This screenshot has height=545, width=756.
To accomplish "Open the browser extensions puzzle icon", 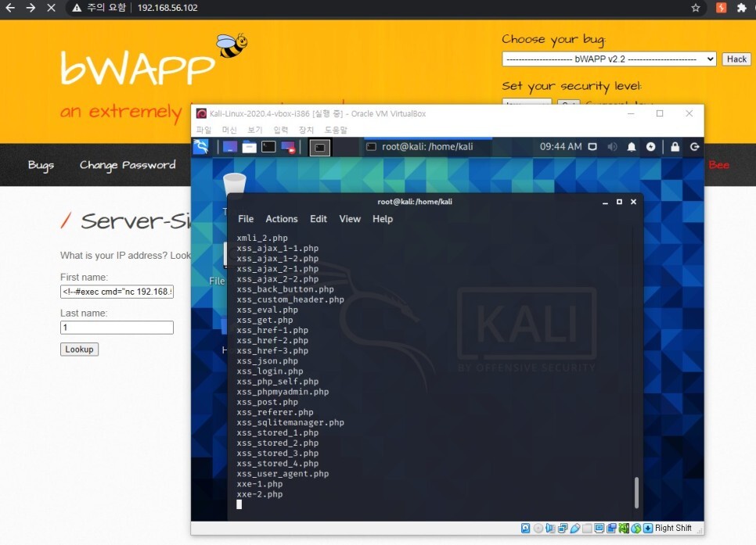I will point(742,8).
